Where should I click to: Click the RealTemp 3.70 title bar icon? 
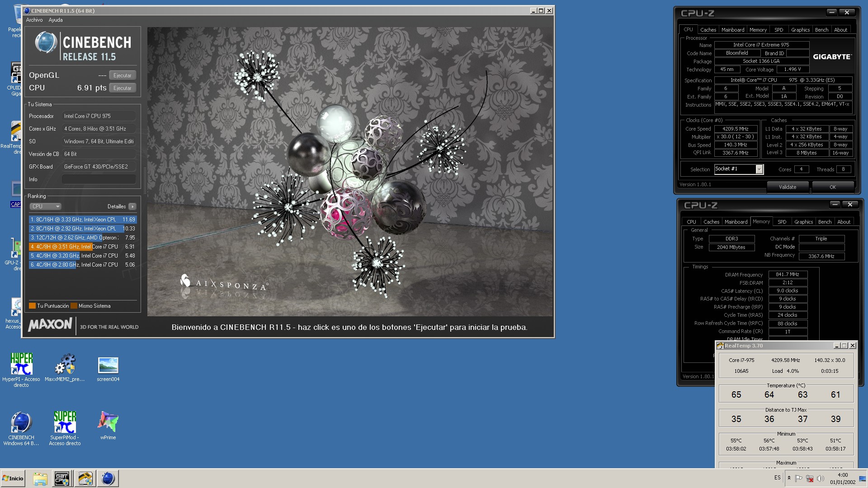pos(720,346)
